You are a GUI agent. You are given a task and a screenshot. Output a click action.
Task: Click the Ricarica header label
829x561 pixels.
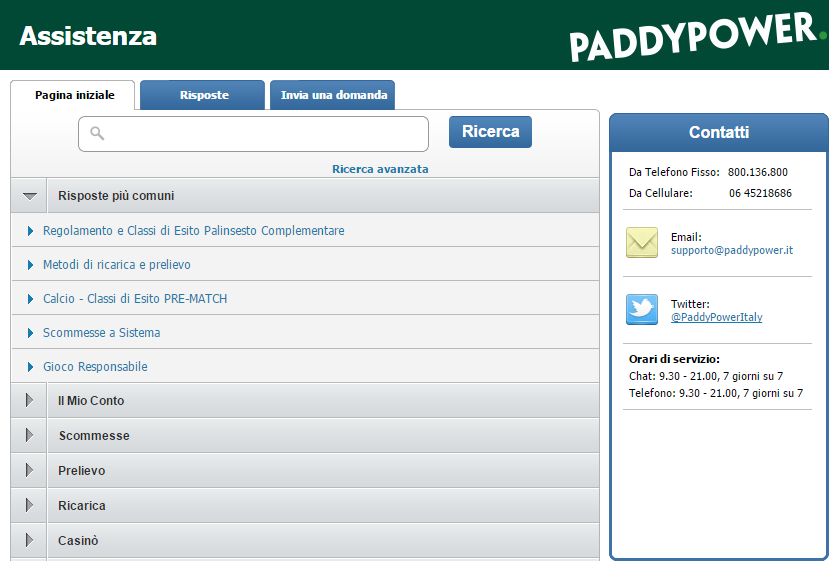coord(81,505)
